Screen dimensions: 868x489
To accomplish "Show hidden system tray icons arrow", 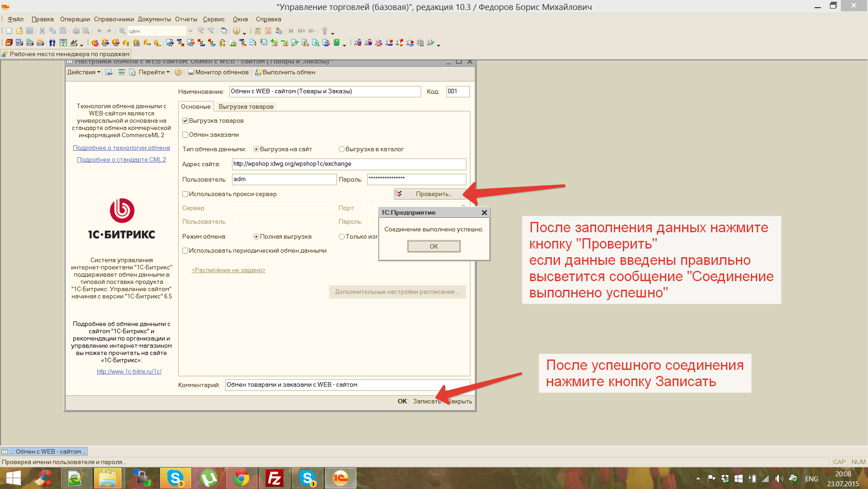I will (698, 479).
